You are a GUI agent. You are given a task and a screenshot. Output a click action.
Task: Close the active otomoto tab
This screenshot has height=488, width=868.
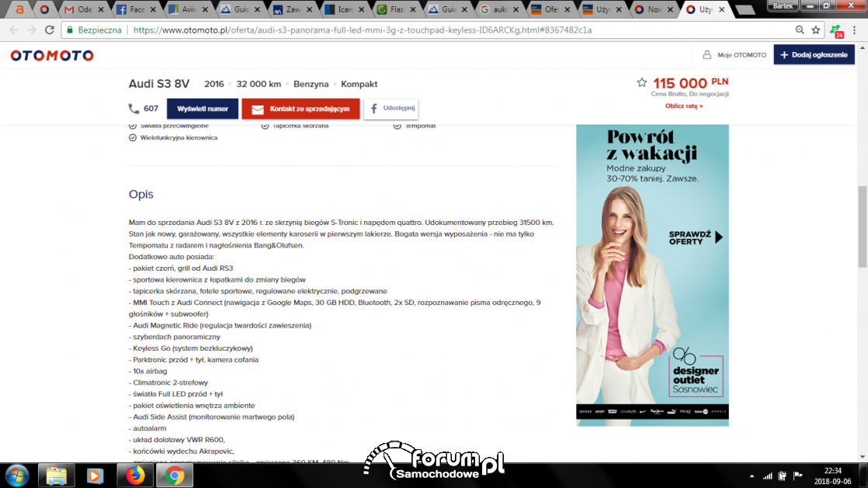722,9
